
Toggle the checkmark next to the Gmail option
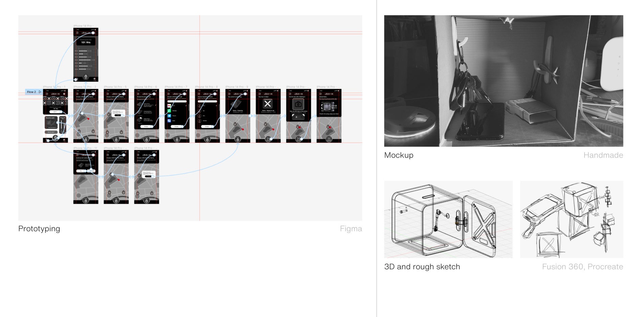pyautogui.click(x=186, y=105)
